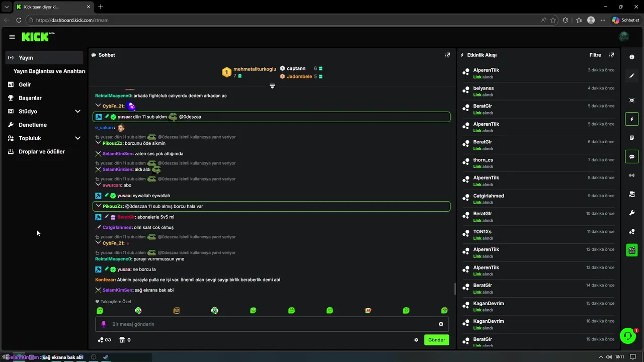
Task: Open Catgirlahmed event in activity feed
Action: pos(539,199)
